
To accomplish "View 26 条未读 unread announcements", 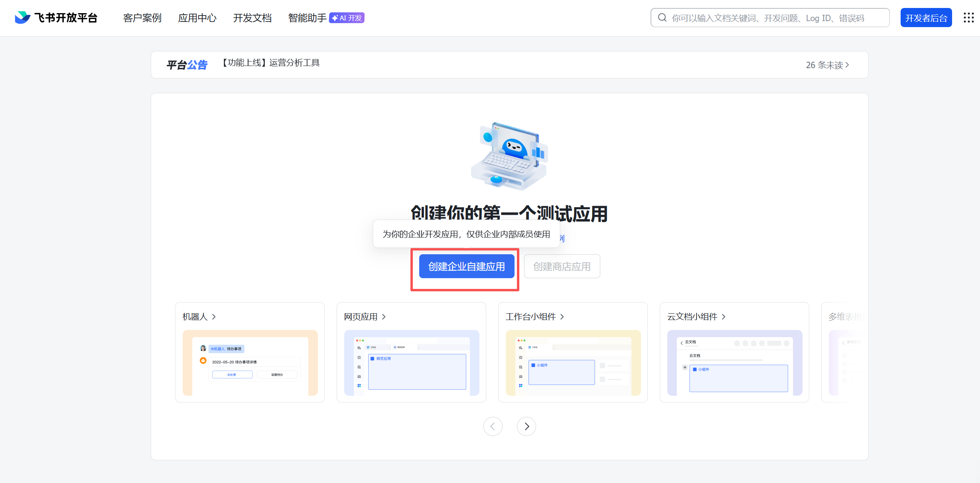I will (x=827, y=65).
